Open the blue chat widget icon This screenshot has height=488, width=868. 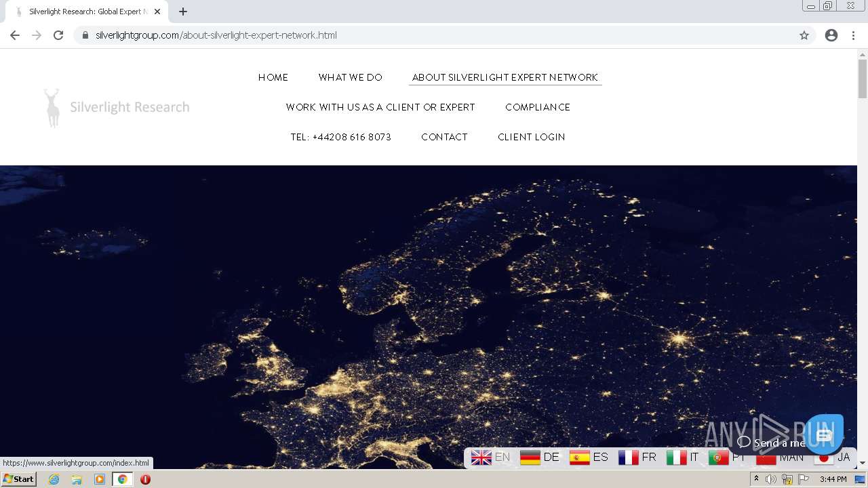[824, 434]
